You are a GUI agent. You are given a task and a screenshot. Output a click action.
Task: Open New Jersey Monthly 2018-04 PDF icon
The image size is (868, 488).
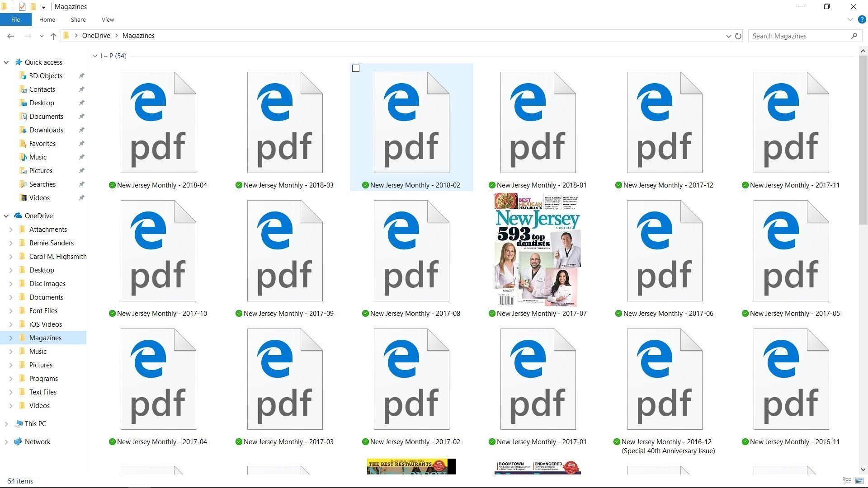tap(158, 122)
